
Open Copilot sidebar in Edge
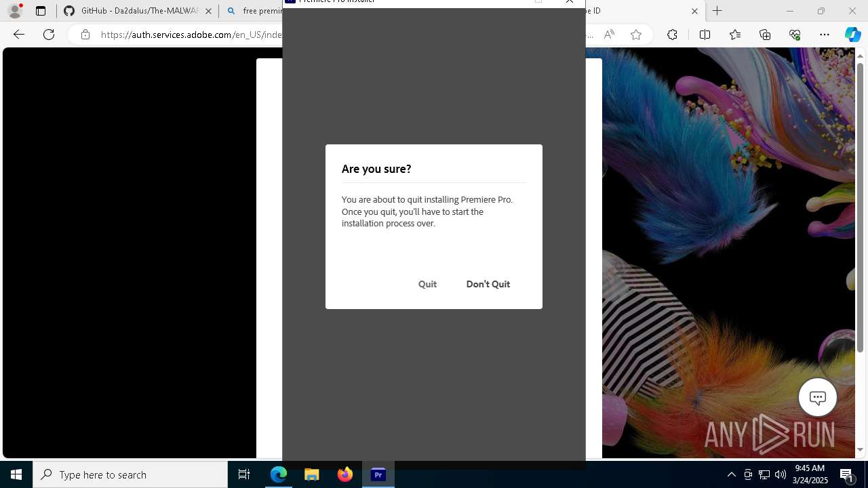point(852,35)
